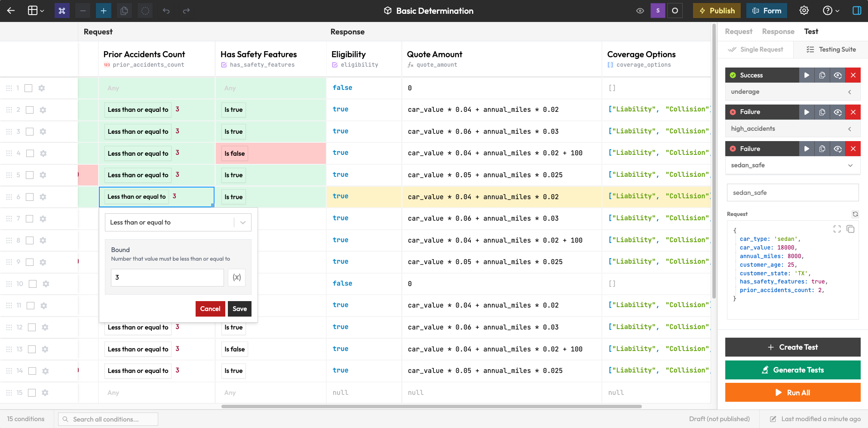The width and height of the screenshot is (868, 428).
Task: Toggle the preview eye icon in header
Action: click(x=640, y=11)
